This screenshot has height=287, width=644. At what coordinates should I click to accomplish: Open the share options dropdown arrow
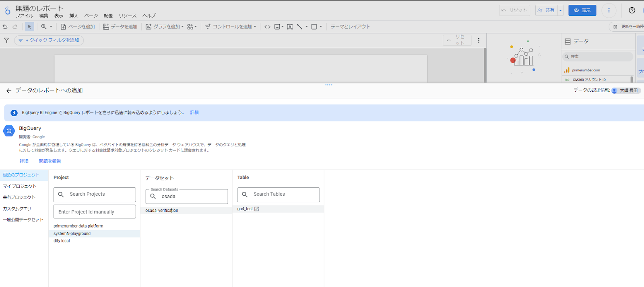click(x=560, y=10)
